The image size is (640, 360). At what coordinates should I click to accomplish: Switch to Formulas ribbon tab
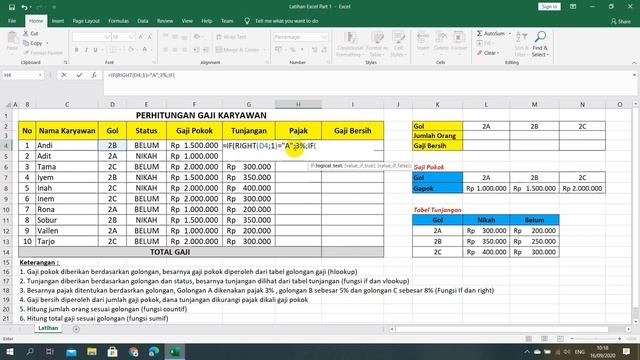(x=118, y=21)
